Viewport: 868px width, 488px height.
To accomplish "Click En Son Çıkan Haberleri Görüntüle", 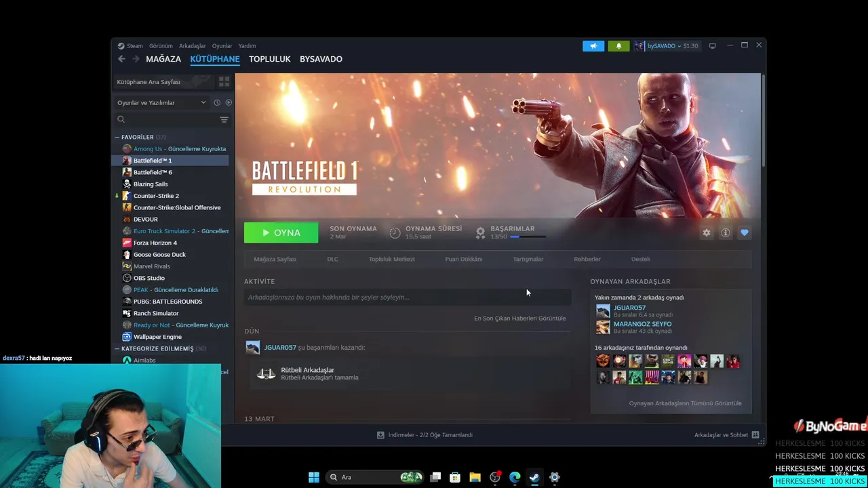I will pyautogui.click(x=519, y=319).
